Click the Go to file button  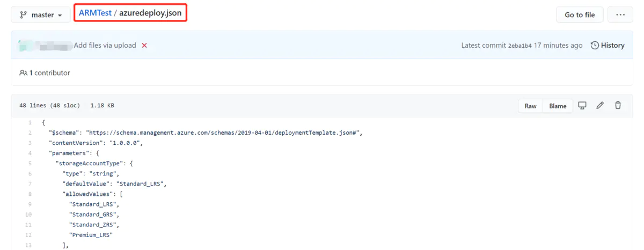[x=580, y=14]
